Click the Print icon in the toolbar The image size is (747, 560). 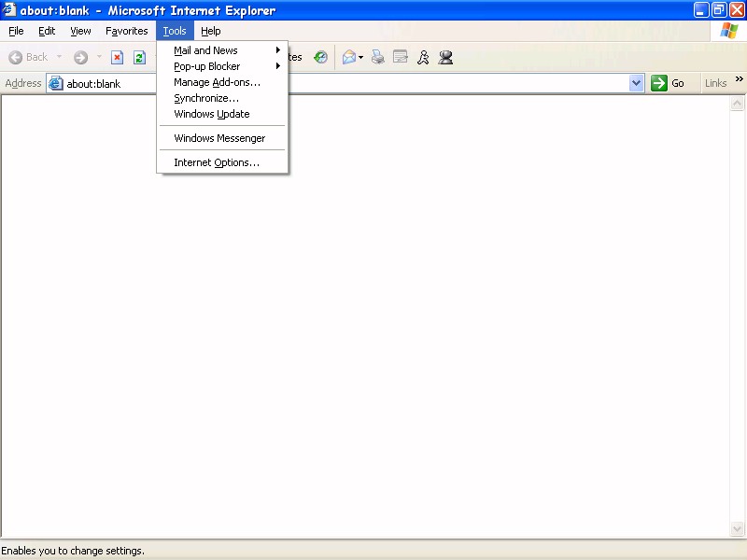[x=378, y=57]
